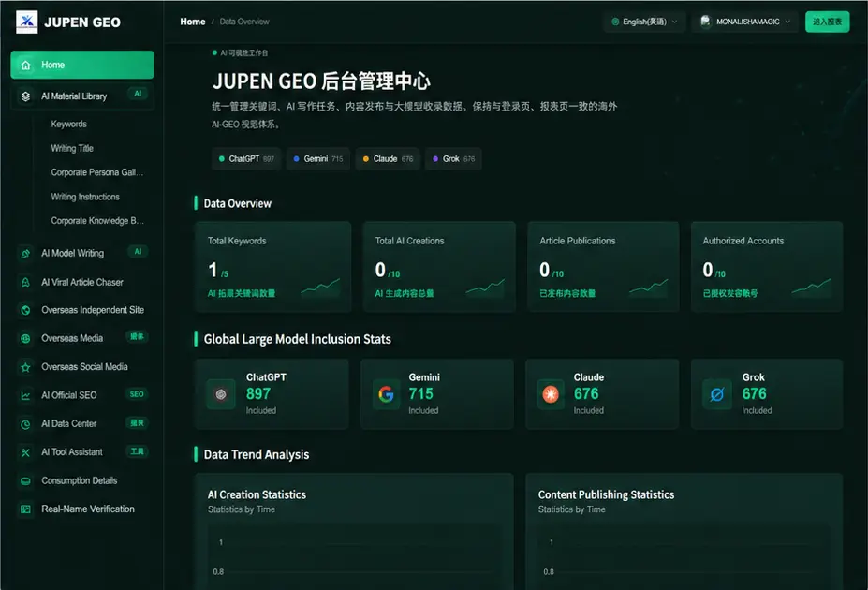The width and height of the screenshot is (868, 590).
Task: Open the Article Publications card
Action: [603, 267]
